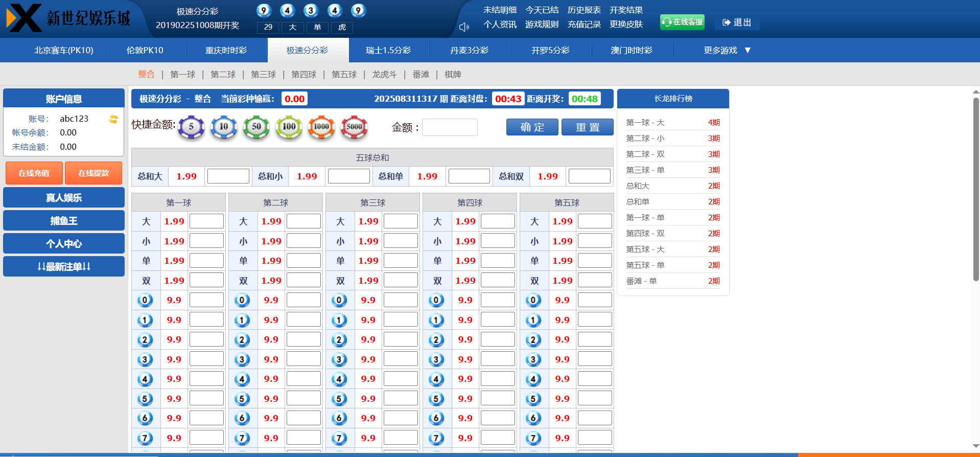
Task: Open the 游戏规则 link
Action: tap(542, 25)
